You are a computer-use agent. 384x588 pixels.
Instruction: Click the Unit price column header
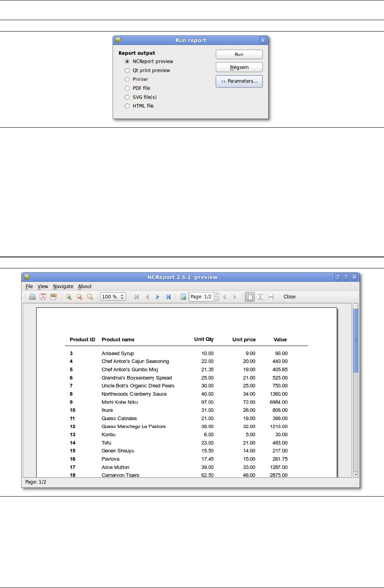244,340
